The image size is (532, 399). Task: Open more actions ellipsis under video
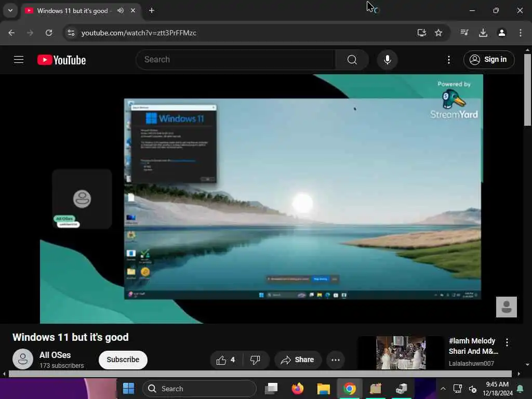tap(336, 360)
